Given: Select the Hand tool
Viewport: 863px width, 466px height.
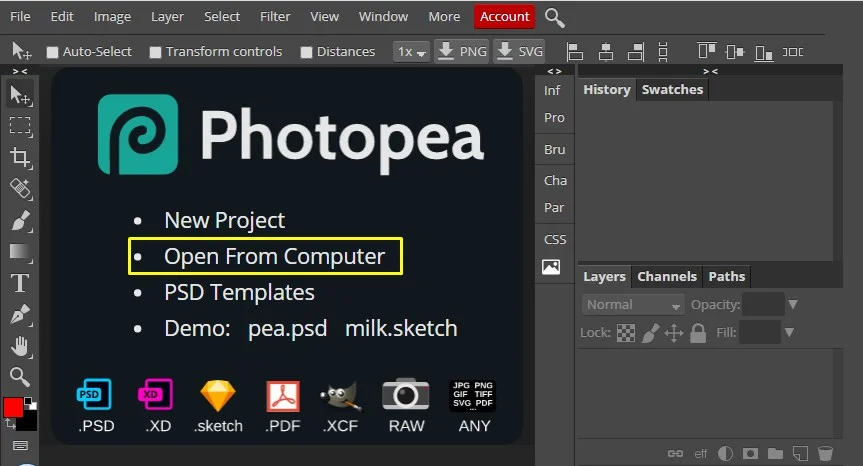Looking at the screenshot, I should coord(20,347).
